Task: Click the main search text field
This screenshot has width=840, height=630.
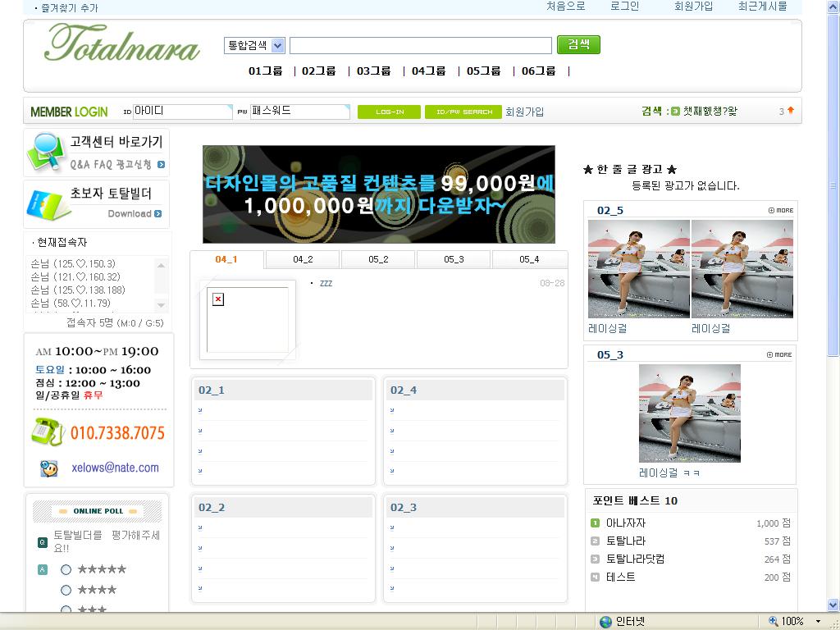Action: (x=421, y=46)
